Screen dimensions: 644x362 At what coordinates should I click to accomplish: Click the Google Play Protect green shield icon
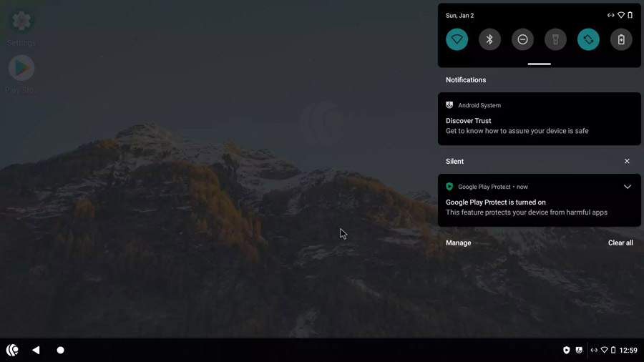tap(449, 187)
